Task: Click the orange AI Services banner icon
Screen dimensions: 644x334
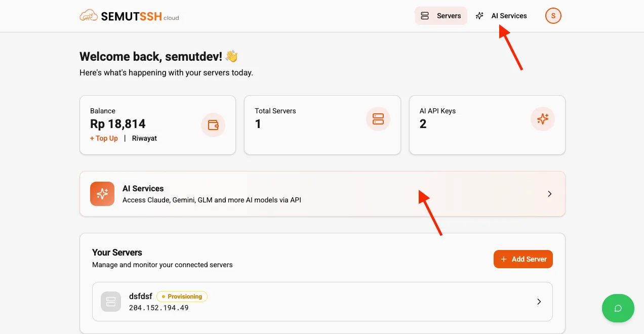Action: (102, 193)
